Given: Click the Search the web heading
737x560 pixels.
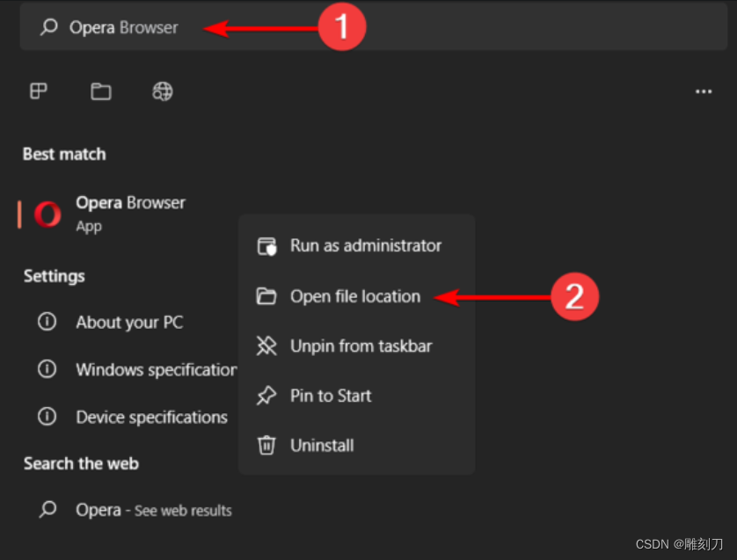Looking at the screenshot, I should click(x=81, y=463).
